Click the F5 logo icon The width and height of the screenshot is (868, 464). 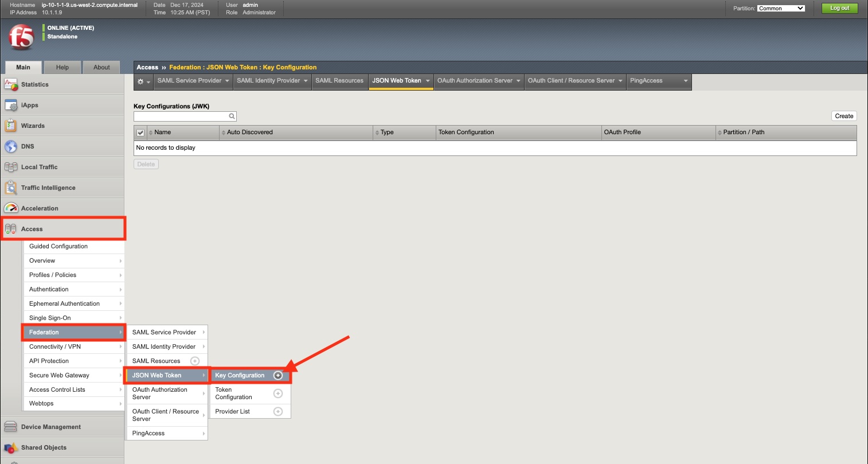coord(21,37)
